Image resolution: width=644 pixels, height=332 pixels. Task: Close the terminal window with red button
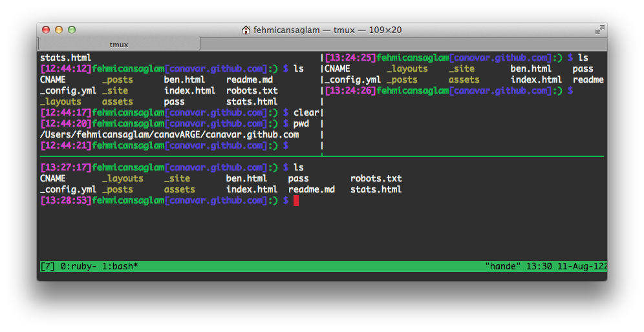(x=46, y=30)
